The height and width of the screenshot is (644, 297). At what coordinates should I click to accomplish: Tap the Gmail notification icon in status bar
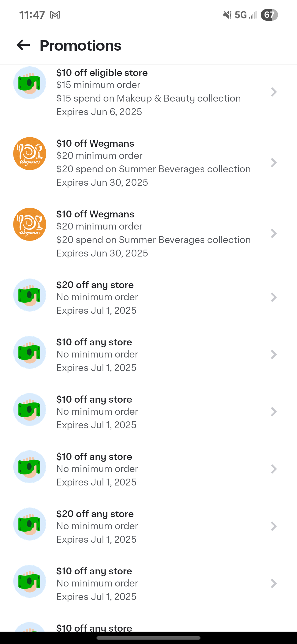click(x=55, y=15)
